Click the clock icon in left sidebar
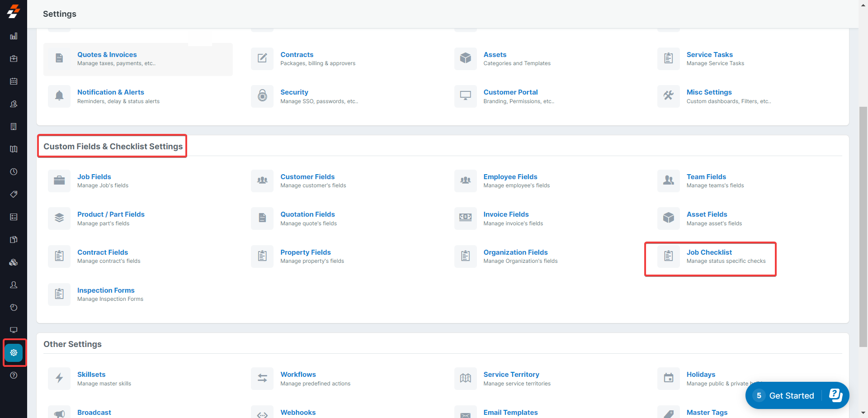Viewport: 868px width, 418px height. pos(14,172)
